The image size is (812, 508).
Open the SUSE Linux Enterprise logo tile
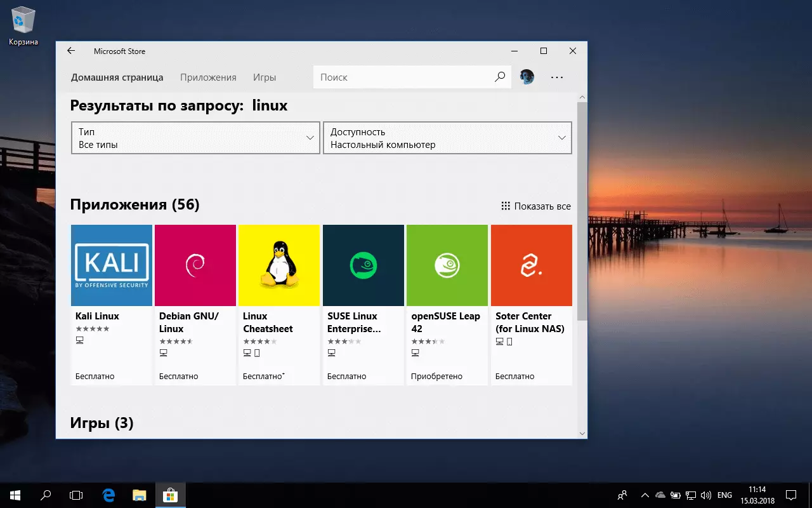click(363, 265)
